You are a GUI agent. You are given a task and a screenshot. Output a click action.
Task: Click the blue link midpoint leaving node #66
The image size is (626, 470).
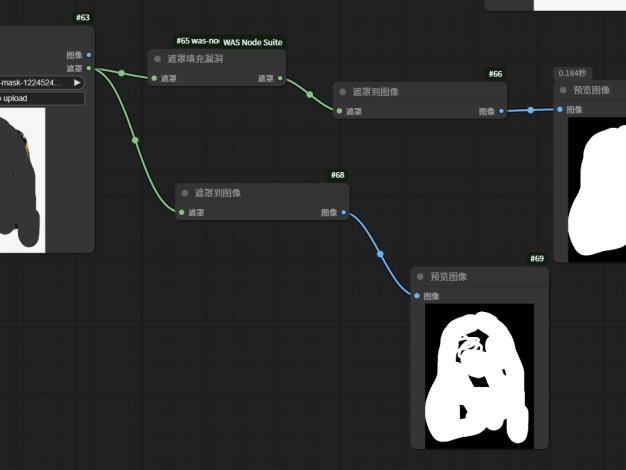point(531,110)
